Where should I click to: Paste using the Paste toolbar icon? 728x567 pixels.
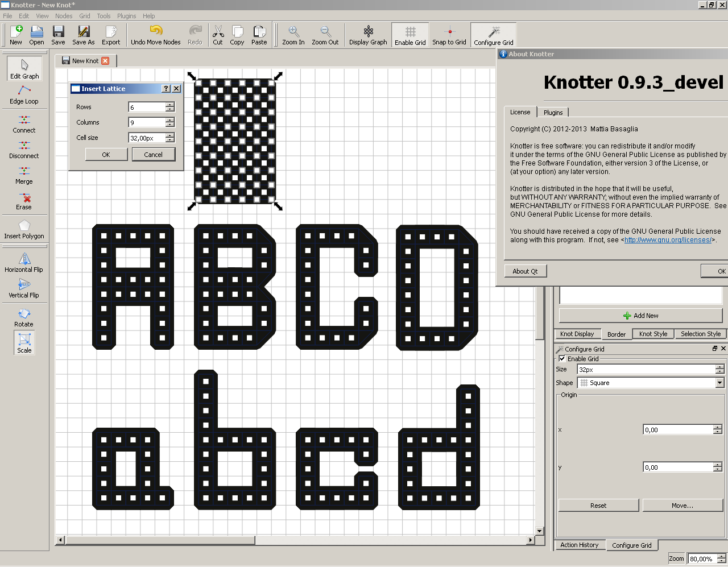(x=259, y=35)
